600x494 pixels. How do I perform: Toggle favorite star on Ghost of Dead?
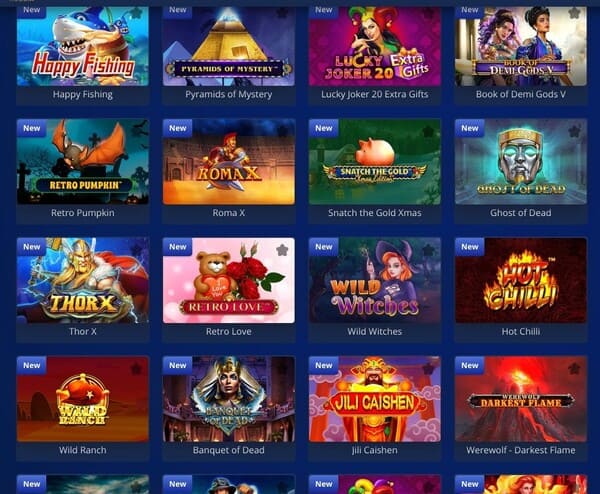tap(574, 131)
